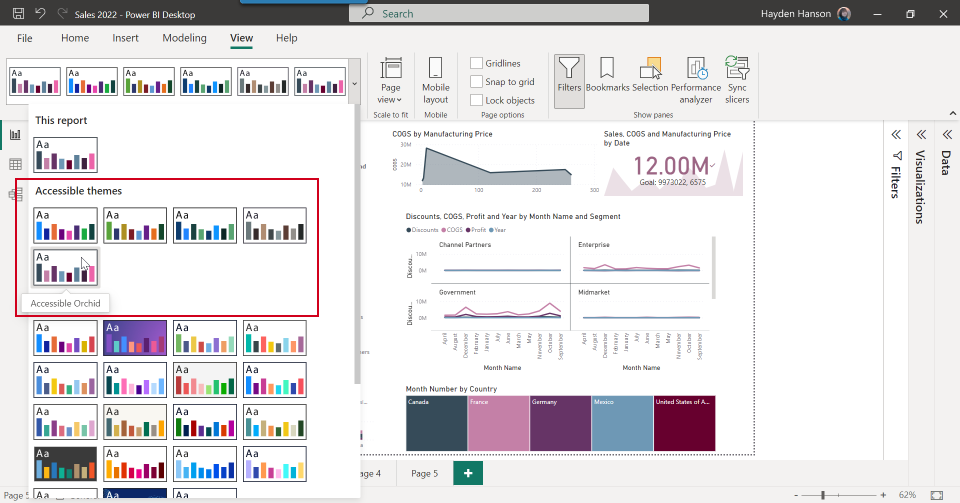960x503 pixels.
Task: Collapse the ribbon with the caret
Action: point(953,113)
